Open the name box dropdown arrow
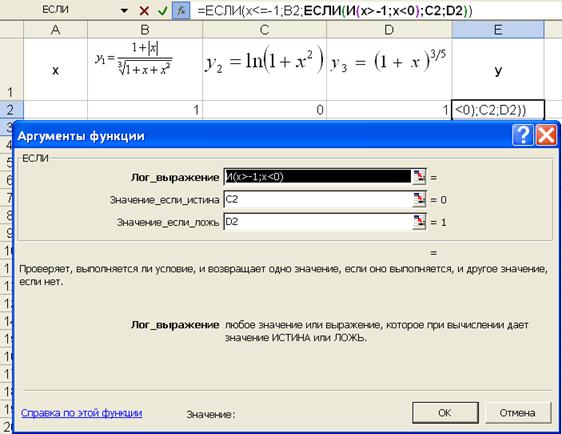Viewport: 562px width, 434px height. pos(124,11)
